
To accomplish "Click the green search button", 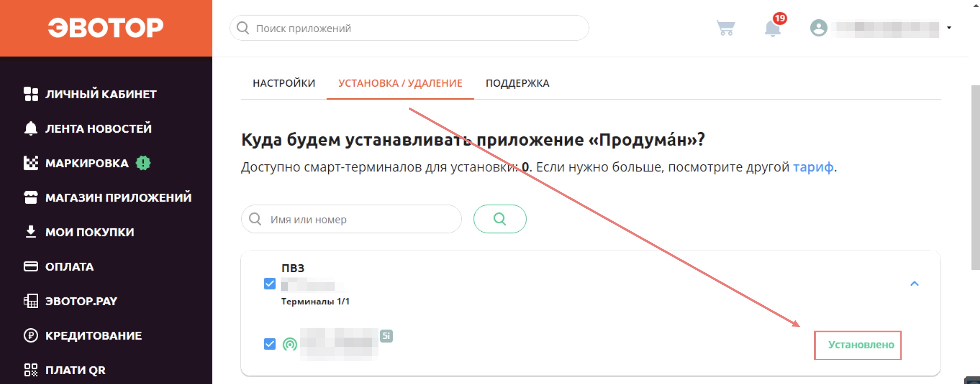I will pyautogui.click(x=500, y=219).
